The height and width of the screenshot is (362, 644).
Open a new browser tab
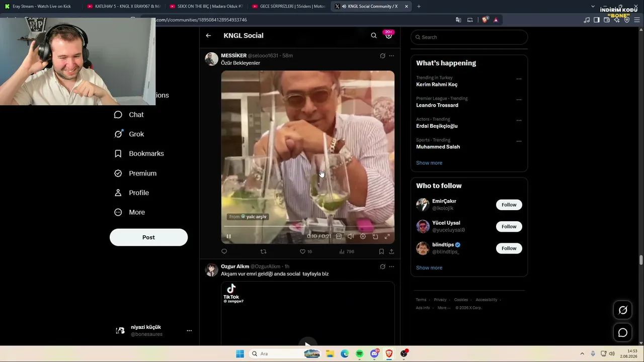click(x=419, y=7)
